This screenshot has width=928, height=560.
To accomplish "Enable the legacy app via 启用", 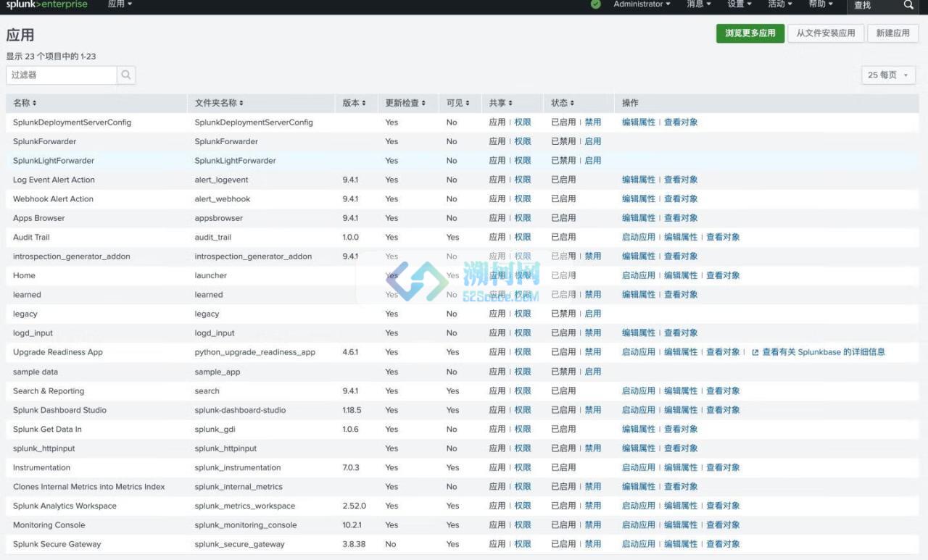I will tap(593, 314).
